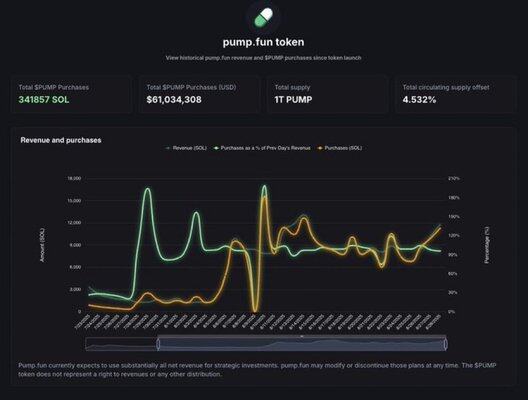The width and height of the screenshot is (528, 400).
Task: Click the 12,000 left axis tick label
Action: [73, 223]
